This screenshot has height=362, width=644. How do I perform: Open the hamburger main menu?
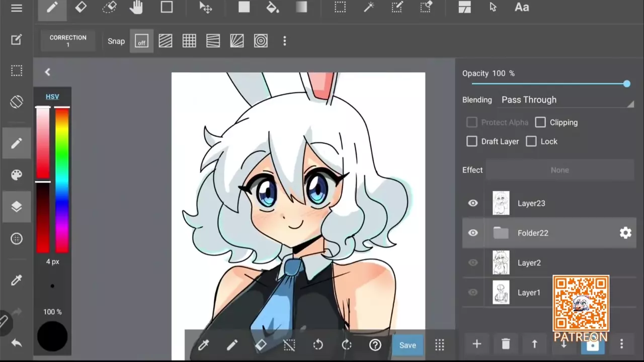coord(17,8)
